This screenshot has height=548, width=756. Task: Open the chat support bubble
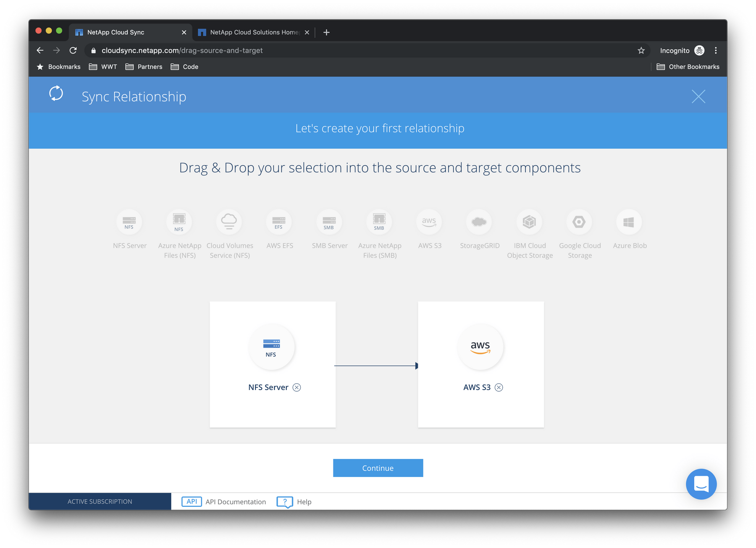[x=701, y=484]
